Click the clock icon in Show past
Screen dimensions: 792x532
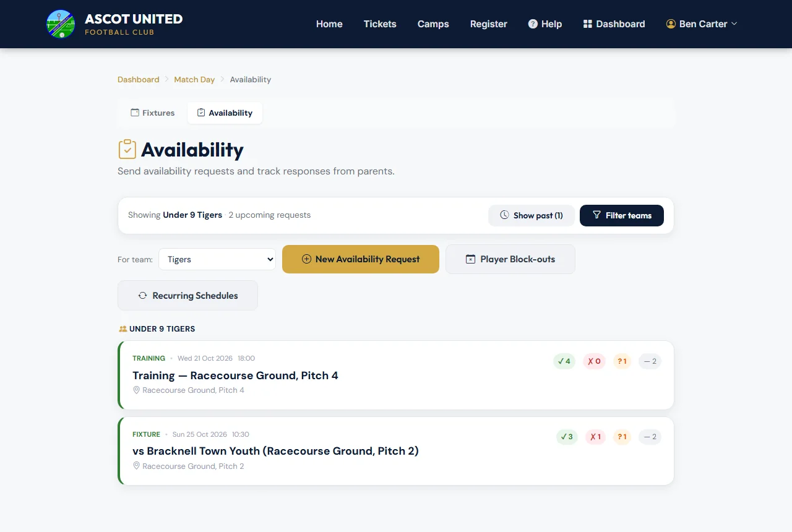[504, 215]
